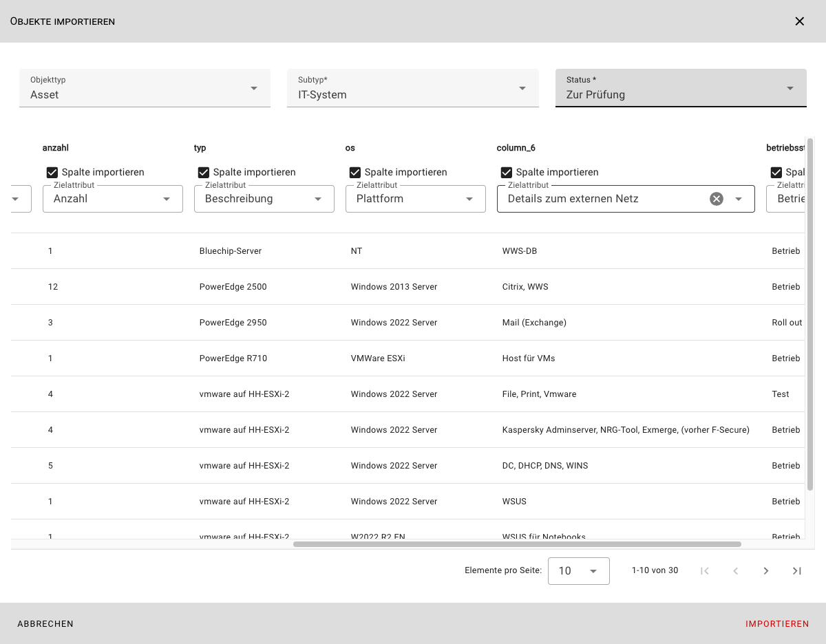Go to the previous page arrow
The image size is (826, 644).
point(736,571)
